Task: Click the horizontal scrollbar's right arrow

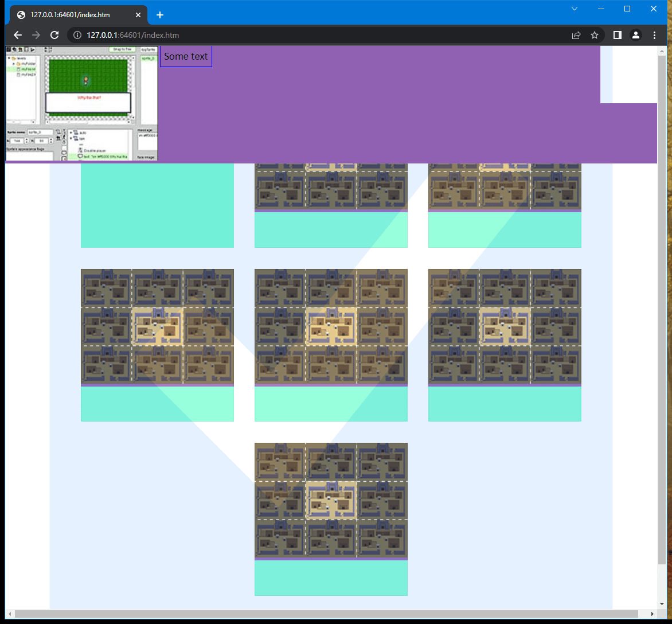Action: point(653,614)
